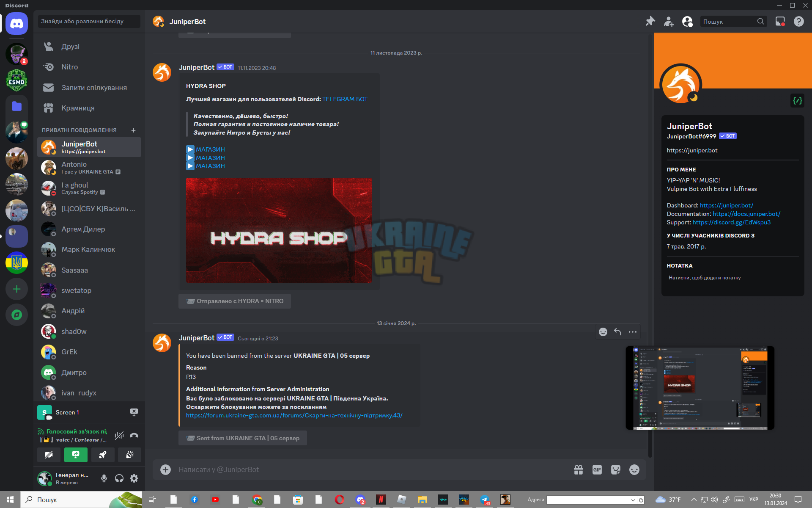Open the emoji picker in message bar
The height and width of the screenshot is (508, 812).
(634, 469)
